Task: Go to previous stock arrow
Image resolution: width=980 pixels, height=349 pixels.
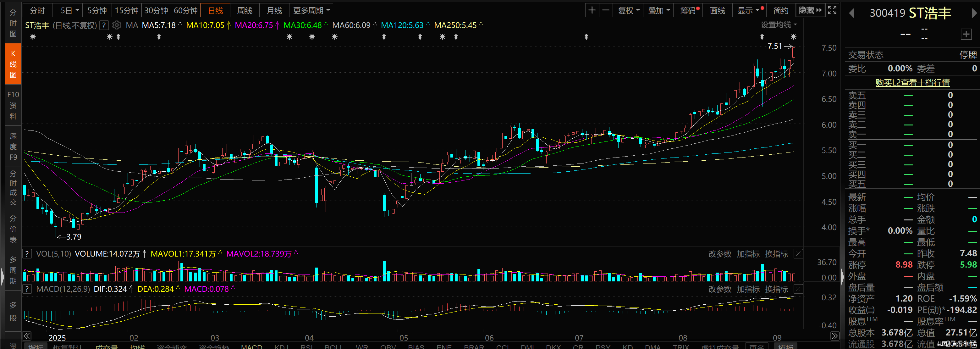Action: [852, 13]
